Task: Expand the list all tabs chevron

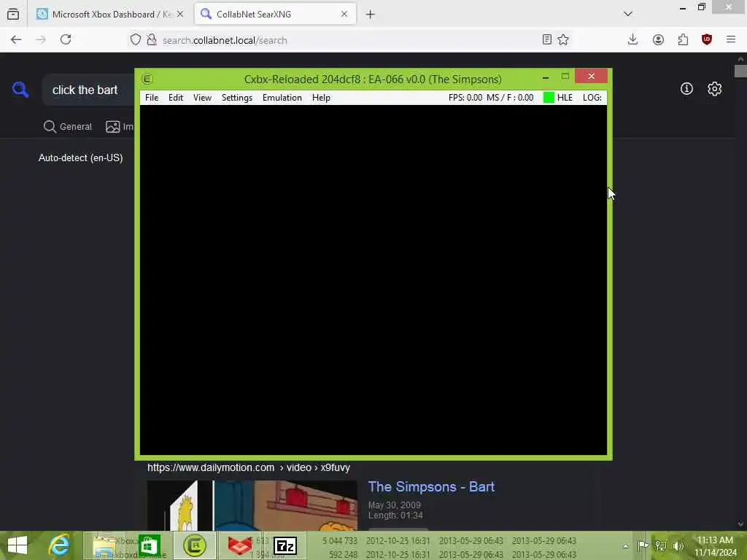Action: pyautogui.click(x=628, y=14)
